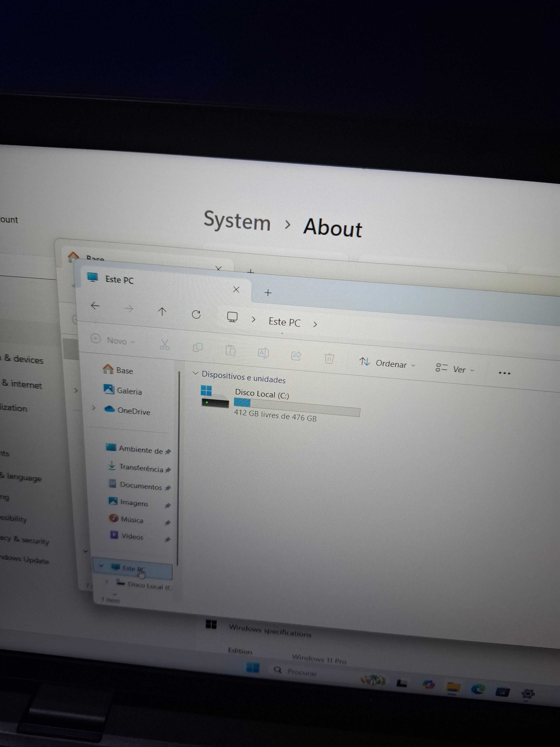Screen dimensions: 560x747
Task: Open the '& devices' Settings category
Action: [22, 359]
